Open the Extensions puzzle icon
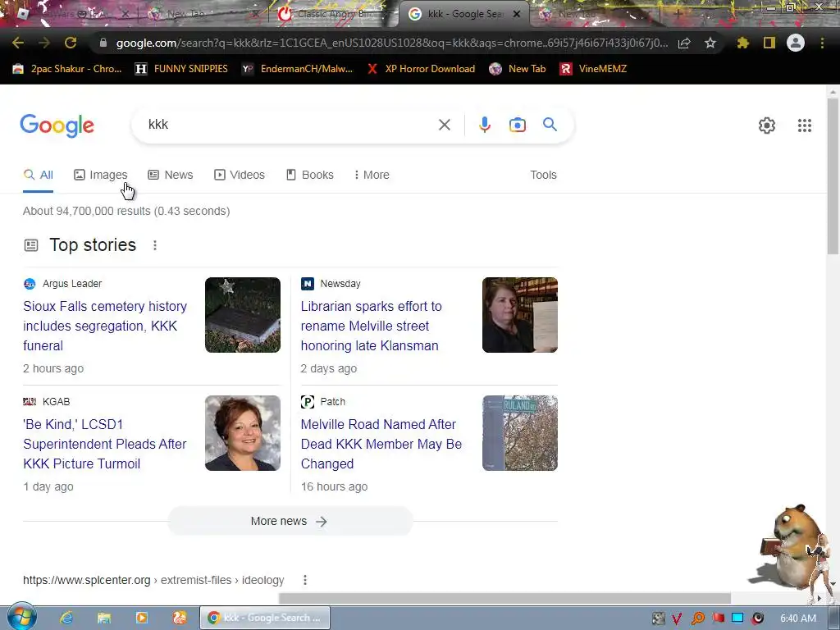This screenshot has width=840, height=630. (x=743, y=43)
